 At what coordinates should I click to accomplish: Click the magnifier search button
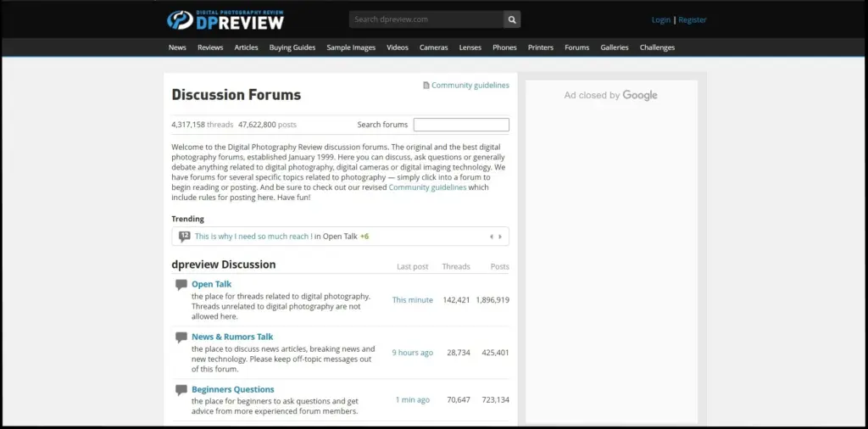(x=512, y=19)
